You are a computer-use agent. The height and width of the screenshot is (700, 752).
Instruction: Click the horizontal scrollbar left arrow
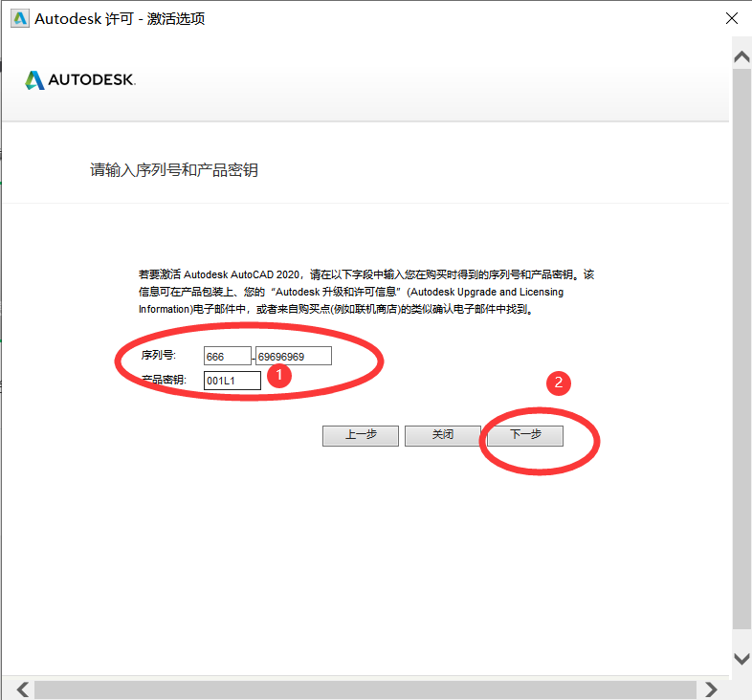(x=23, y=689)
